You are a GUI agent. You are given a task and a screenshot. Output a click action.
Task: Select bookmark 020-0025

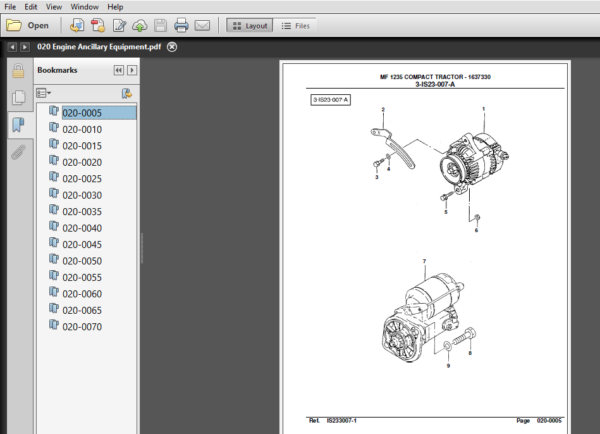click(82, 179)
